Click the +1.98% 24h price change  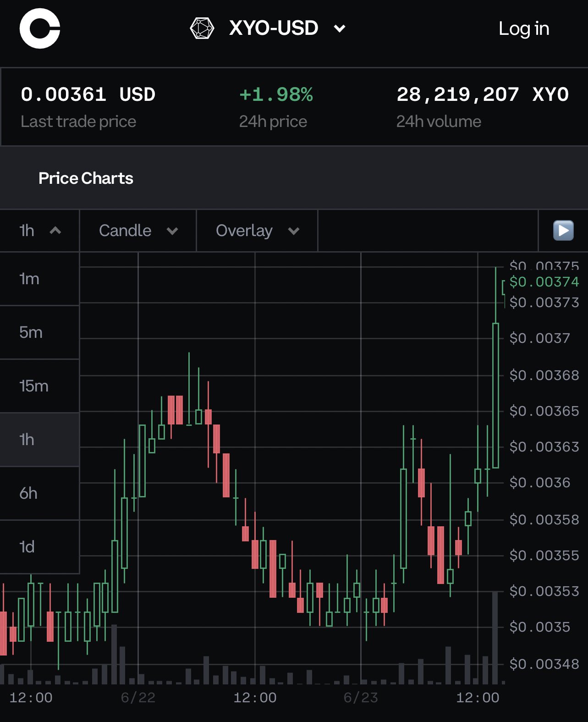(x=276, y=94)
